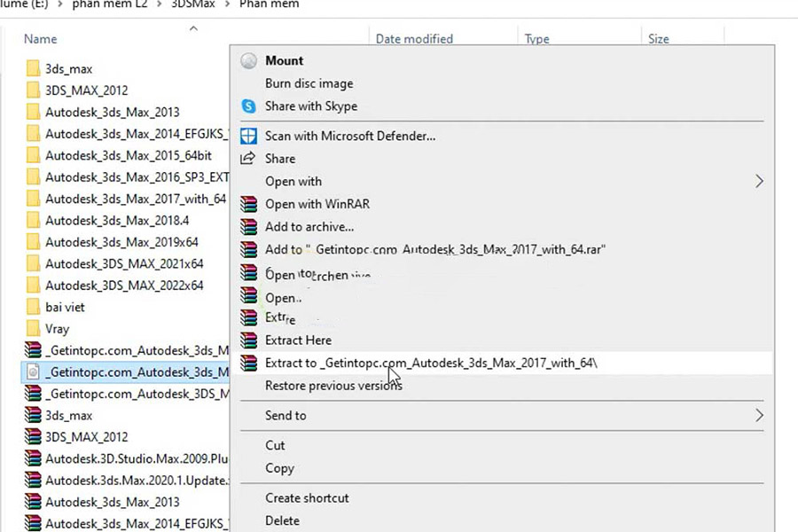This screenshot has width=798, height=532.
Task: Click the Microsoft Defender shield icon
Action: 248,136
